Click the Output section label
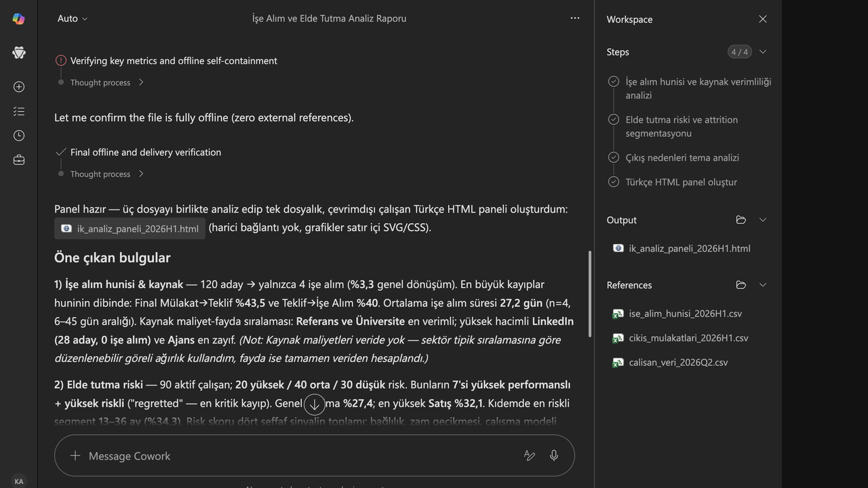This screenshot has height=488, width=868. point(621,220)
